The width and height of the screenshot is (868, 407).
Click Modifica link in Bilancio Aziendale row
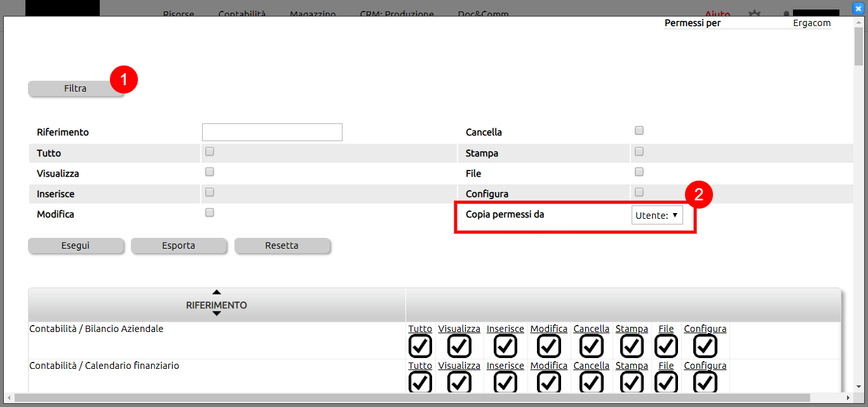pos(549,329)
